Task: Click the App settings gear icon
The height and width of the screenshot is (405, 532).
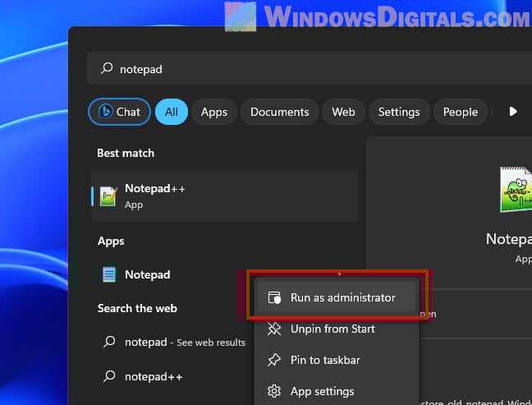Action: (x=274, y=391)
